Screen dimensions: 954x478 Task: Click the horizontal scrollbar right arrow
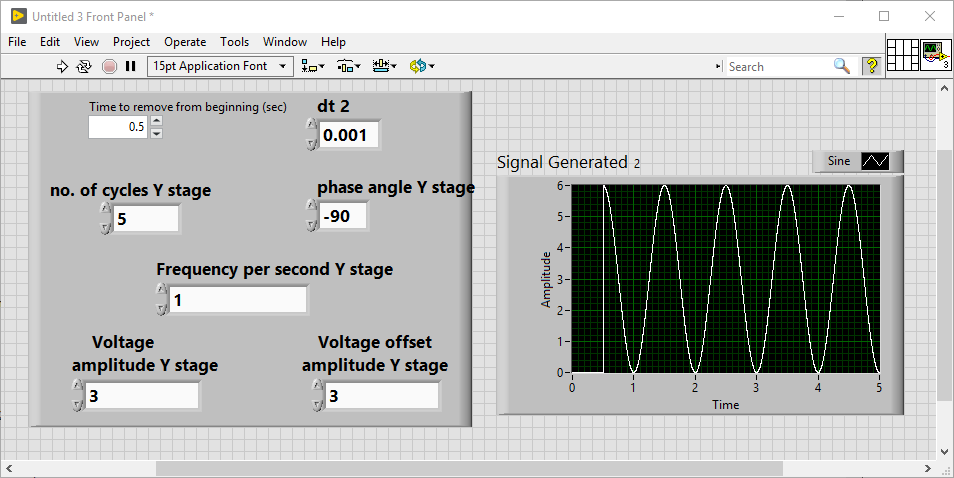click(x=928, y=468)
